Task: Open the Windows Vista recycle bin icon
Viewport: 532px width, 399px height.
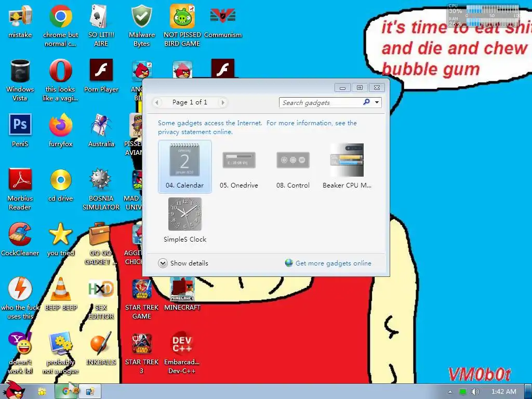Action: (20, 81)
